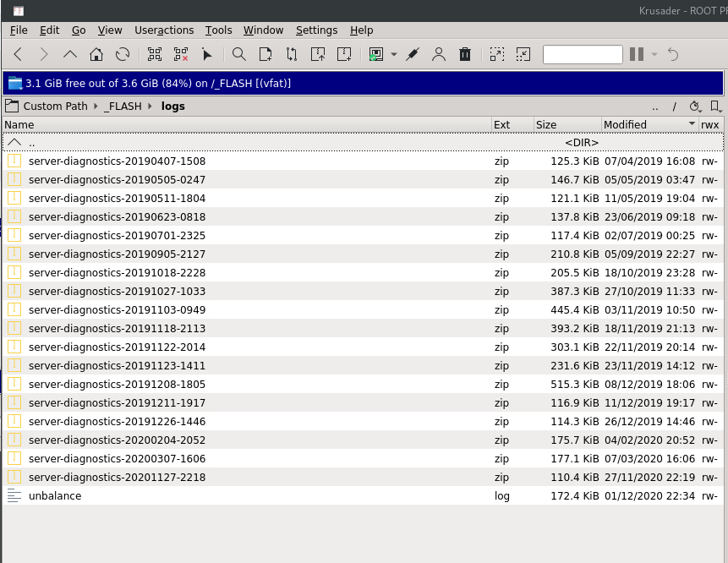Go up one directory with the caret icon

(x=70, y=54)
